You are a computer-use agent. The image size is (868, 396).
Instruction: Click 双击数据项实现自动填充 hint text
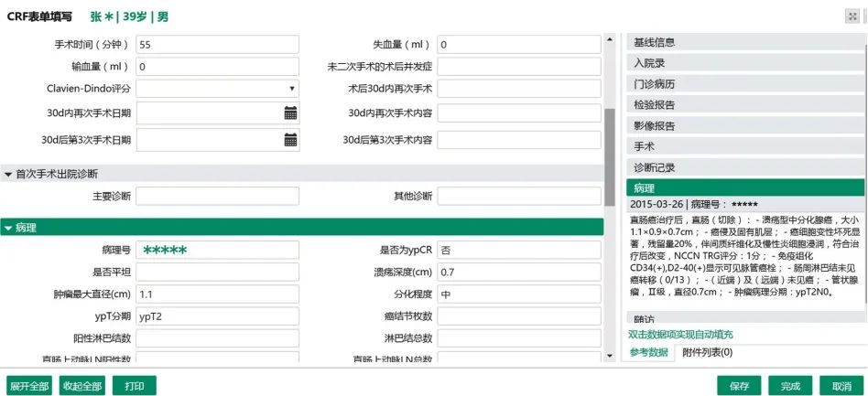point(681,335)
